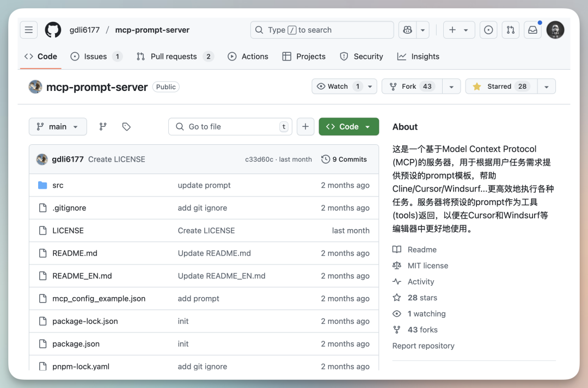Open the pull requests icon in header
The width and height of the screenshot is (588, 388).
coord(510,30)
